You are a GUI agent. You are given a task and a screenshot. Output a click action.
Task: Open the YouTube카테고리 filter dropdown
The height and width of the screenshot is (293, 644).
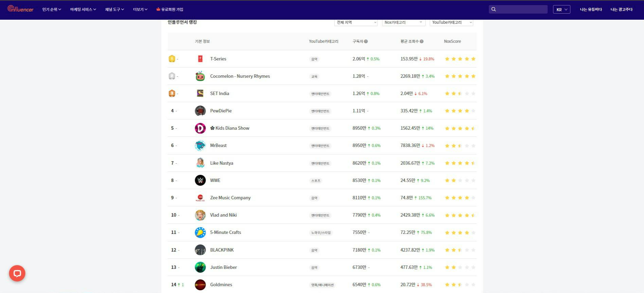pyautogui.click(x=451, y=22)
